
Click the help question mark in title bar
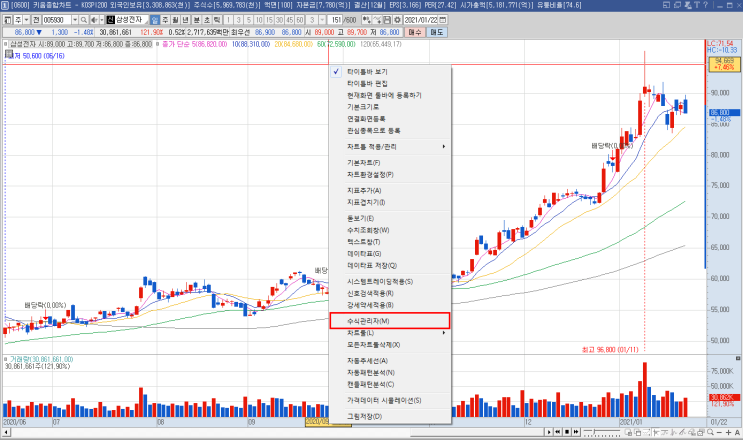tap(706, 5)
